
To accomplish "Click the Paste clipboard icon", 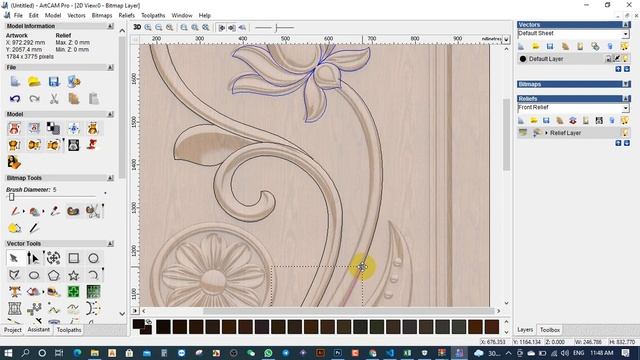I will 93,98.
